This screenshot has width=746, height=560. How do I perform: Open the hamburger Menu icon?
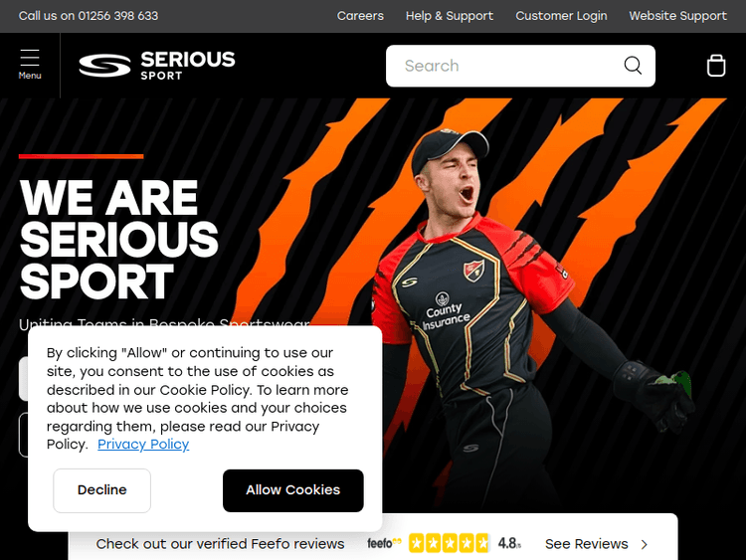(30, 64)
